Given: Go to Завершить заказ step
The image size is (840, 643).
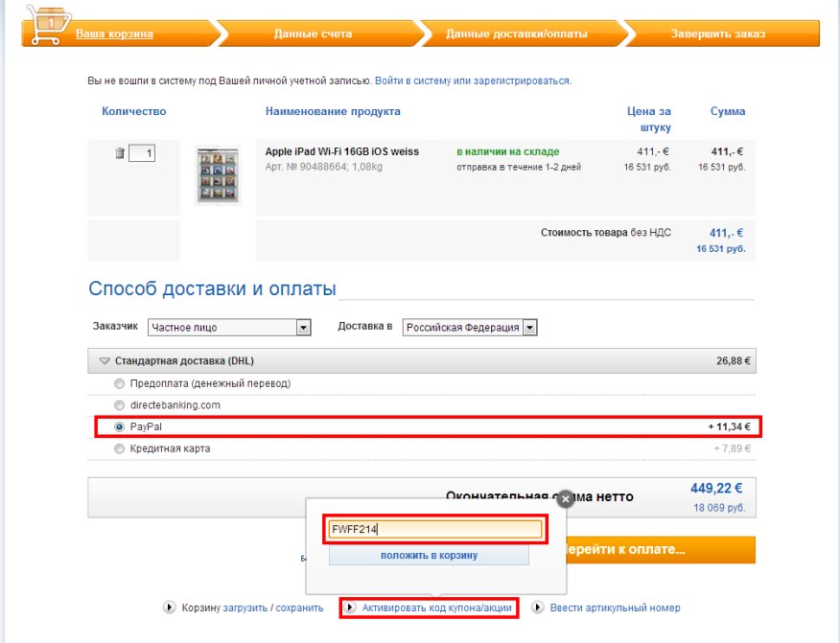Looking at the screenshot, I should tap(718, 34).
